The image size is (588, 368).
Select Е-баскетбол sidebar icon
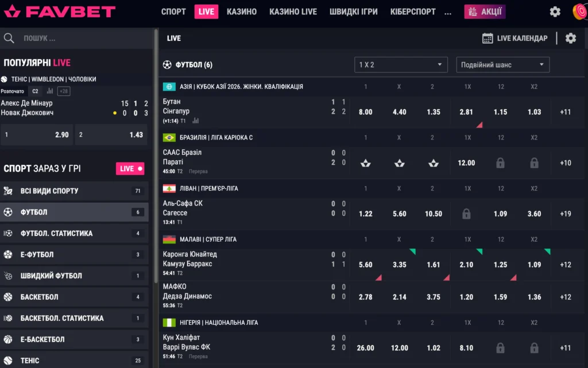pyautogui.click(x=8, y=339)
